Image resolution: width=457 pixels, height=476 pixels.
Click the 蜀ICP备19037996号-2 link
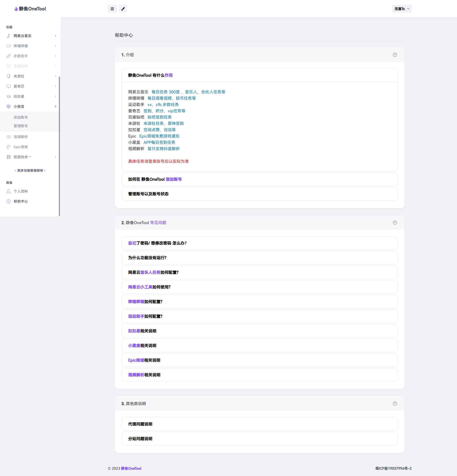pyautogui.click(x=393, y=468)
